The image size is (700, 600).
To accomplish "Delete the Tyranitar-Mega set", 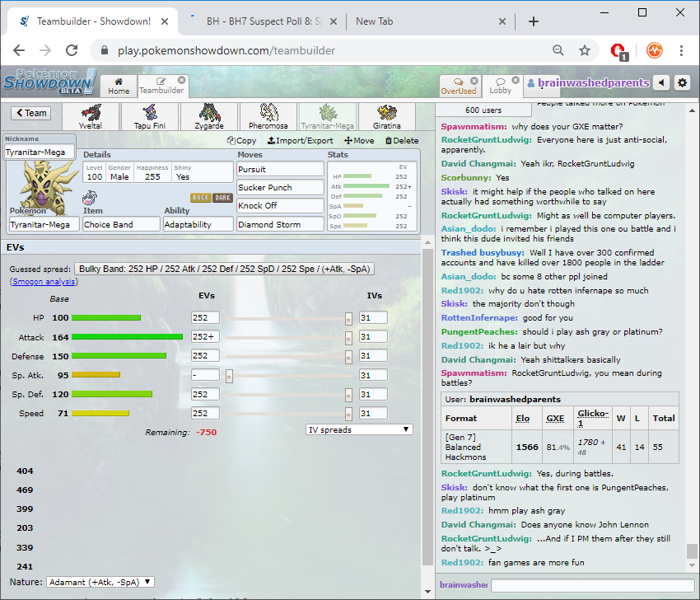I will [x=402, y=141].
